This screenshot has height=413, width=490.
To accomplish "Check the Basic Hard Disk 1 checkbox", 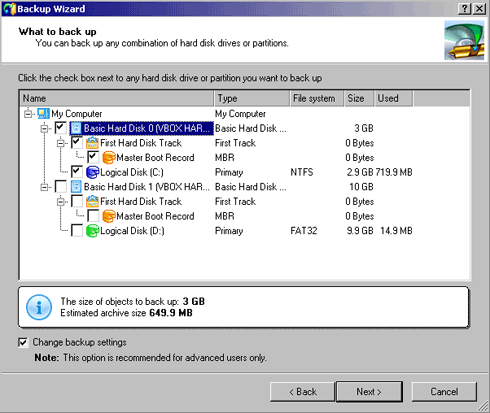I will 61,187.
